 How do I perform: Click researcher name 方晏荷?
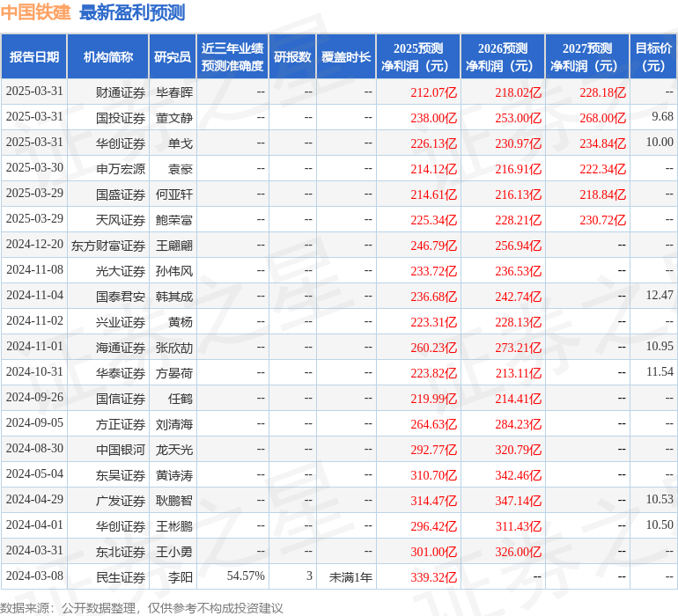point(174,372)
